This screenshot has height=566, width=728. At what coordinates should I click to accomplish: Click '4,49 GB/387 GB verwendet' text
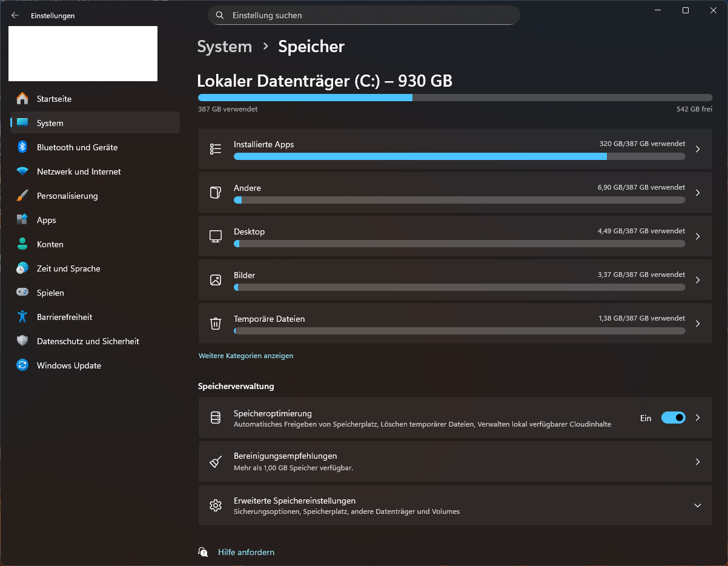tap(641, 231)
